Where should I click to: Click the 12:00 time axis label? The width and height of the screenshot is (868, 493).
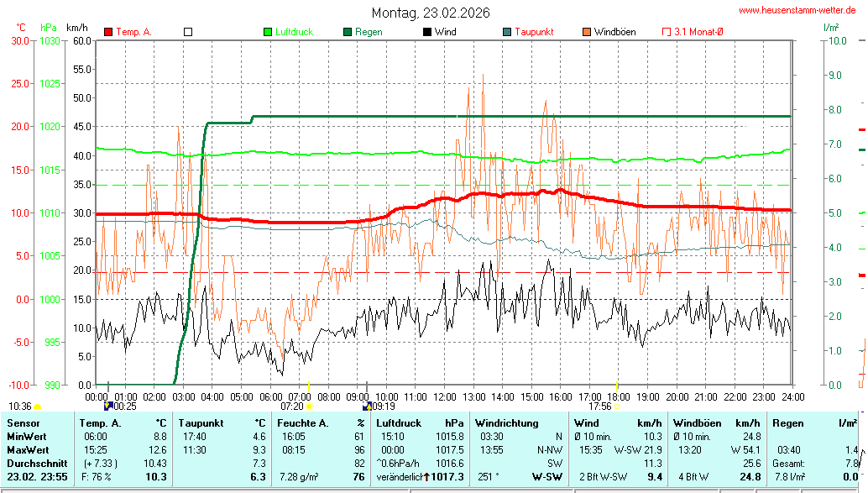[444, 396]
